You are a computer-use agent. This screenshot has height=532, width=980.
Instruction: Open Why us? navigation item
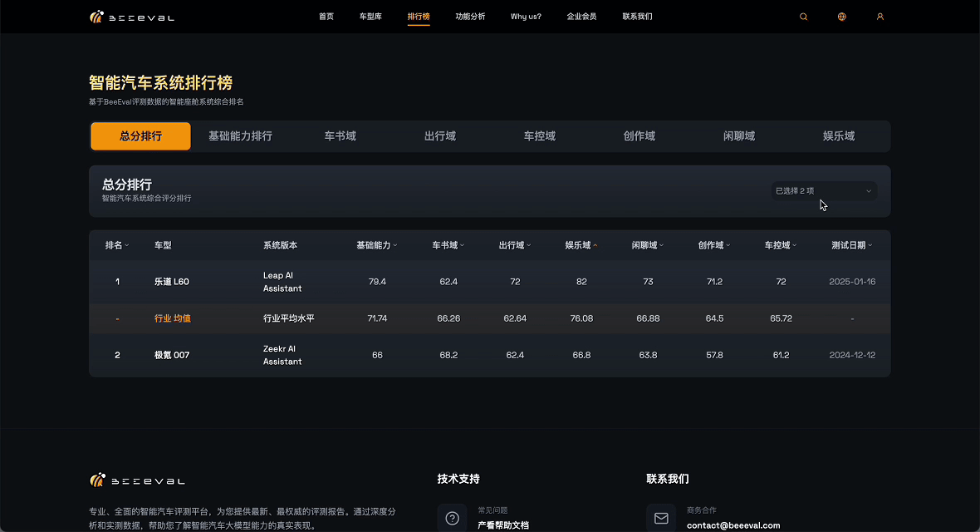tap(527, 17)
